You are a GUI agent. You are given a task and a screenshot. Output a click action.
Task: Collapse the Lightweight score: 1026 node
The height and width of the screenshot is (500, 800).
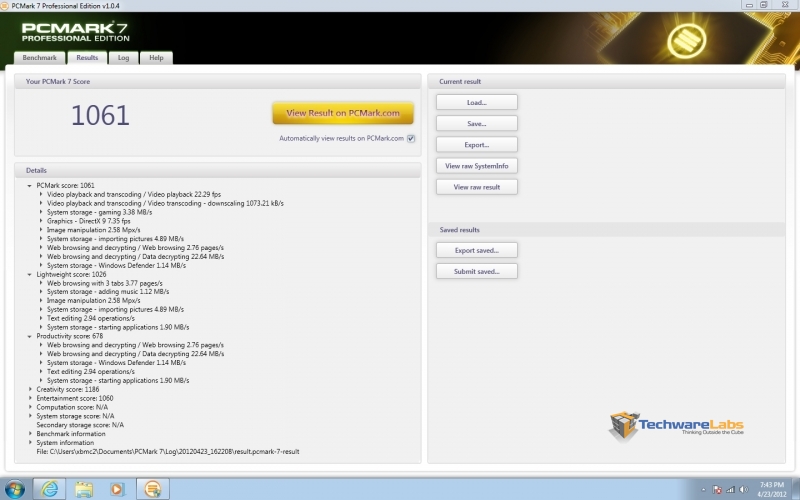click(x=30, y=274)
